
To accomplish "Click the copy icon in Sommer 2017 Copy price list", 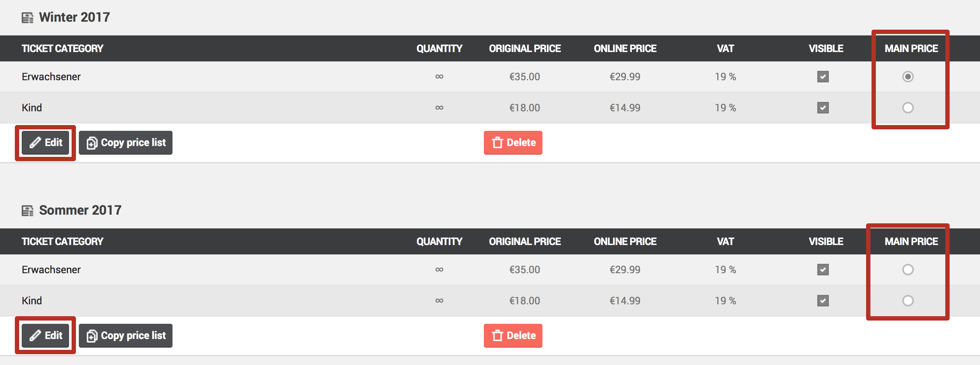I will coord(92,336).
